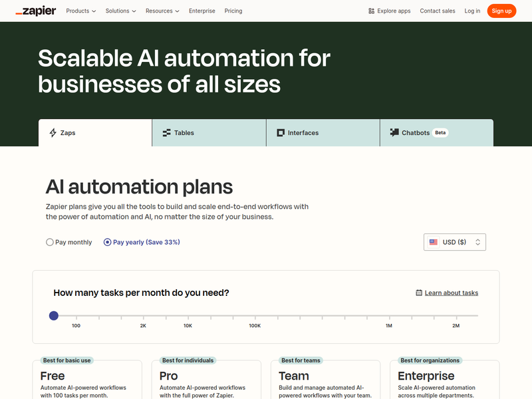The width and height of the screenshot is (532, 399).
Task: Click the Team plan heading
Action: (294, 376)
